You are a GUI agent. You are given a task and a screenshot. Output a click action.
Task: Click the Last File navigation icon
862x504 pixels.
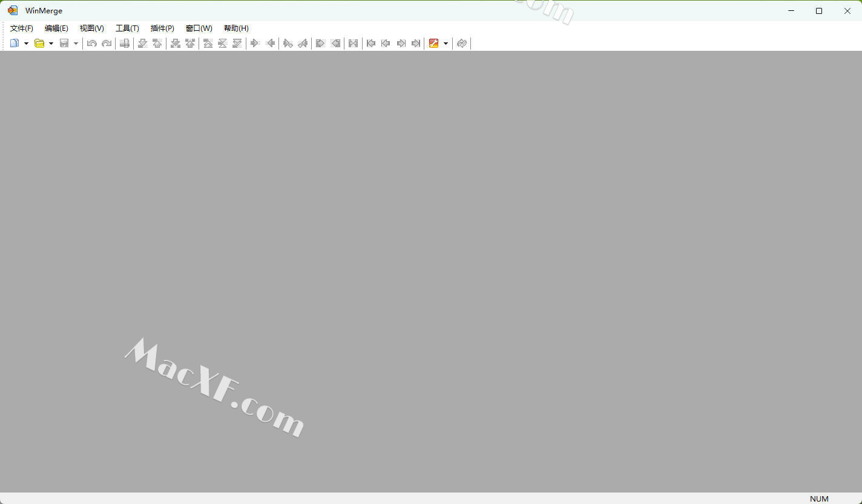(x=415, y=43)
